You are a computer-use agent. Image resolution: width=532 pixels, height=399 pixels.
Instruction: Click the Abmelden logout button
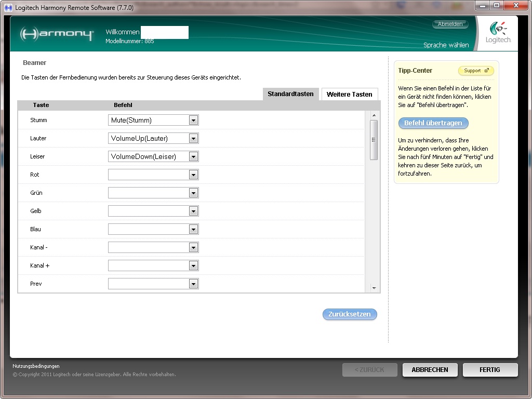450,24
